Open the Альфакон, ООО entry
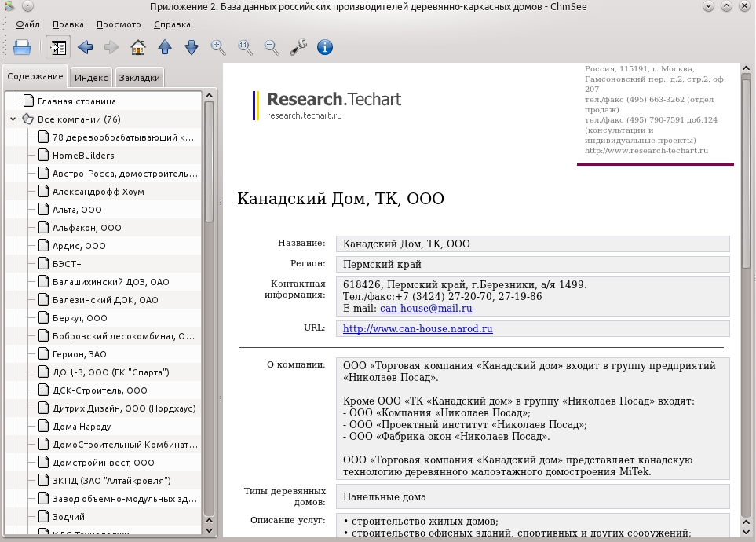The width and height of the screenshot is (756, 542). point(87,228)
